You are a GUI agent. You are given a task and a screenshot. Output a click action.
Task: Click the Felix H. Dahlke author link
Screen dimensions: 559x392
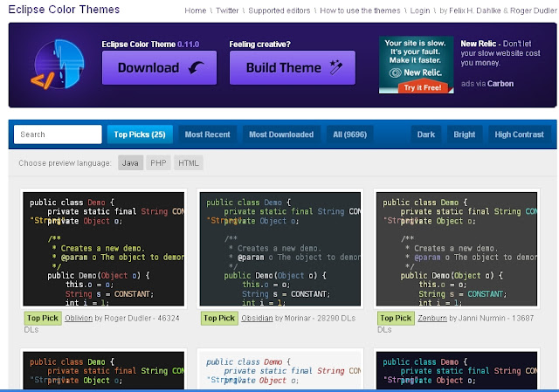[x=475, y=10]
